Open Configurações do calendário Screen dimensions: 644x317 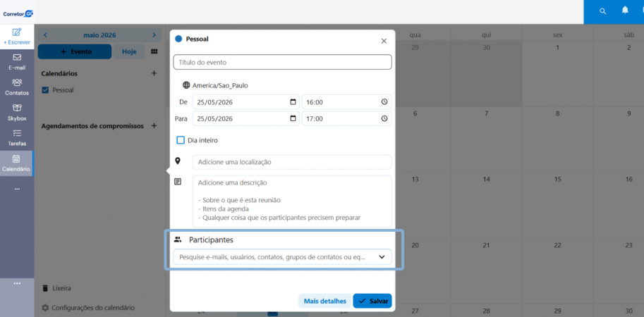[88, 308]
